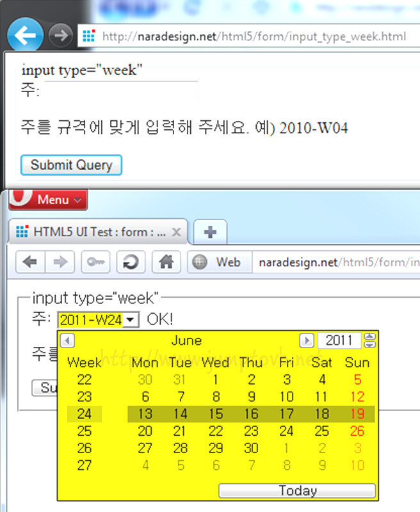Click the June month label
420x512 pixels.
[186, 340]
